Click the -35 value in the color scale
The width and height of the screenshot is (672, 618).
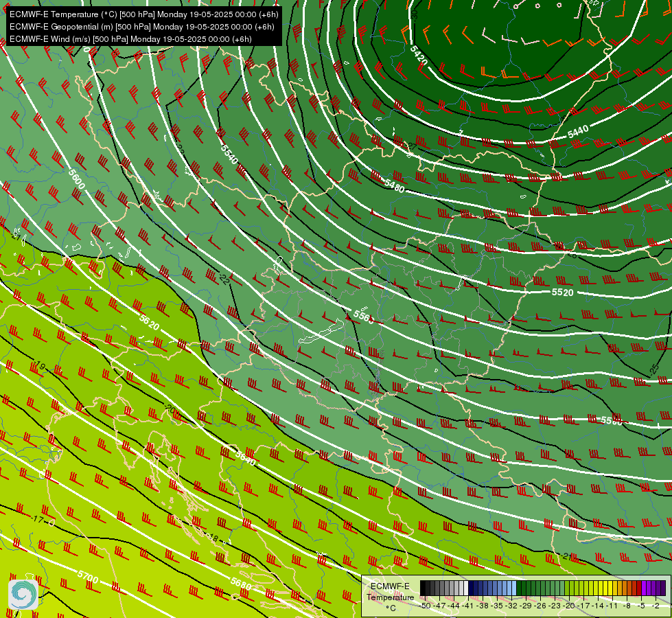pyautogui.click(x=497, y=606)
